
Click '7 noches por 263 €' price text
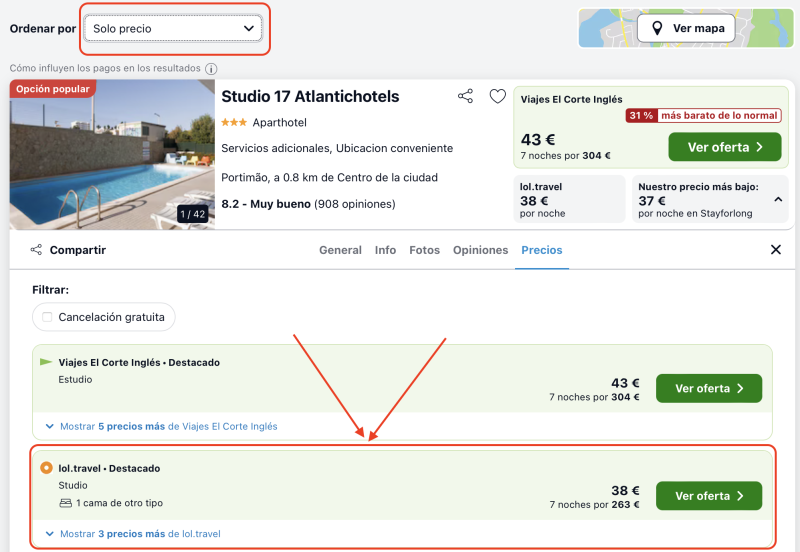click(x=594, y=505)
